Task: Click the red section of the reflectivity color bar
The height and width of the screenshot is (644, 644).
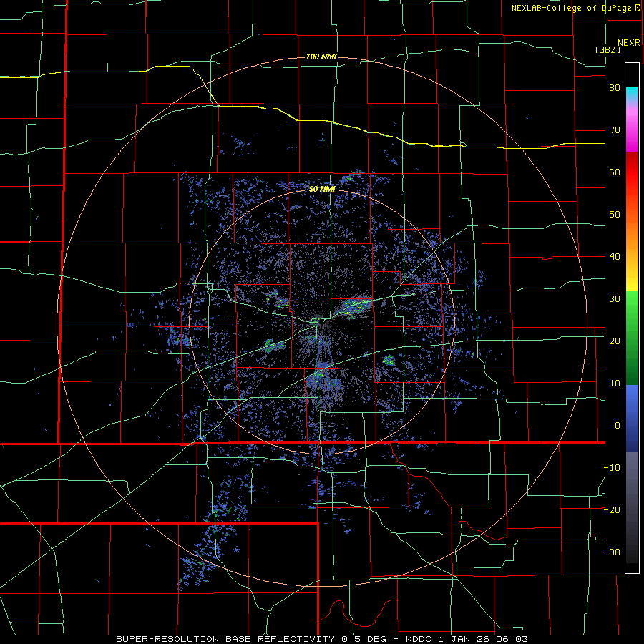Action: point(632,172)
